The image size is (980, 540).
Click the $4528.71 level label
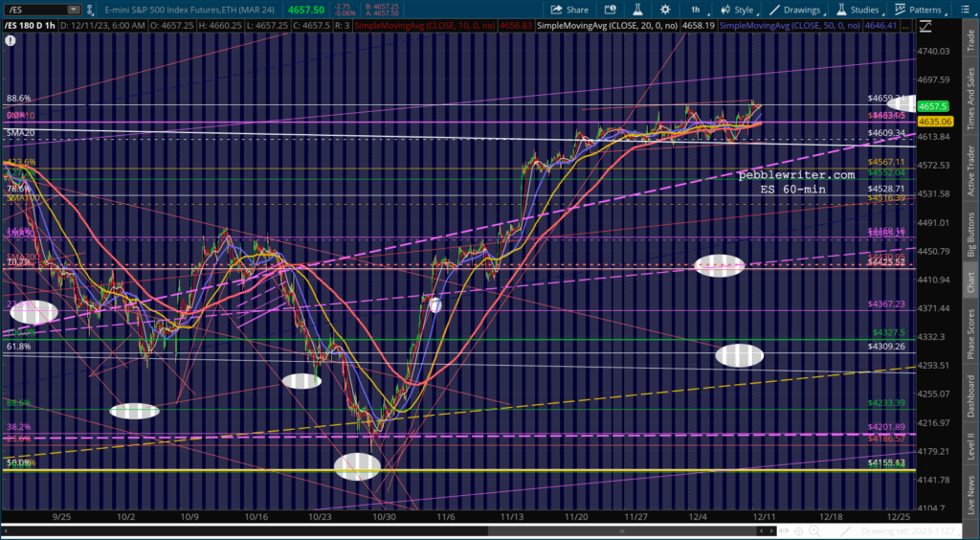tap(886, 188)
